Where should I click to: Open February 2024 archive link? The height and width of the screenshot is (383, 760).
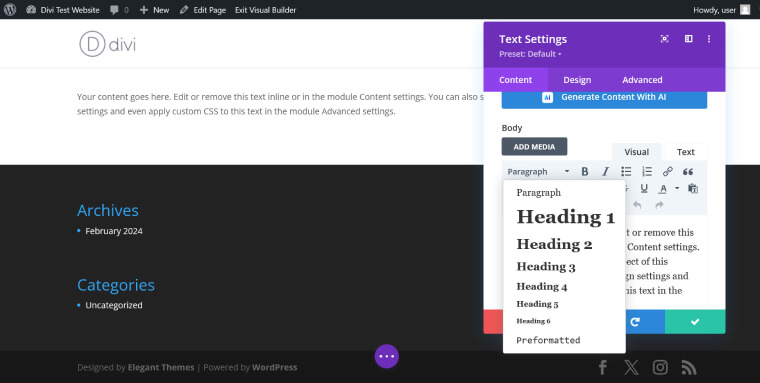[x=114, y=231]
